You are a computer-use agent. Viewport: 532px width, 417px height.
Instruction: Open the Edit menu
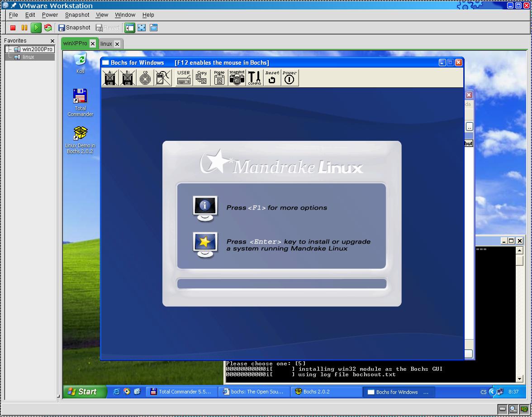(30, 15)
